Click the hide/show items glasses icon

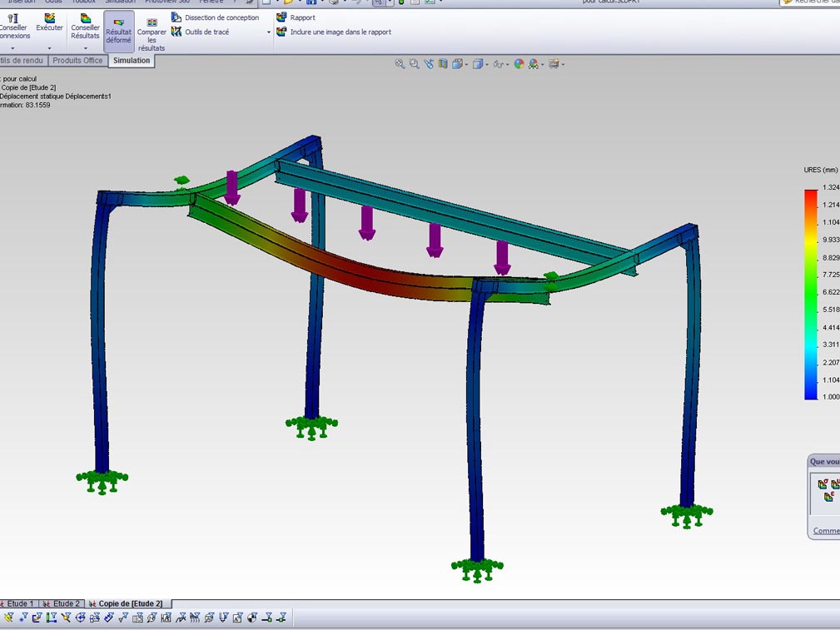point(498,64)
